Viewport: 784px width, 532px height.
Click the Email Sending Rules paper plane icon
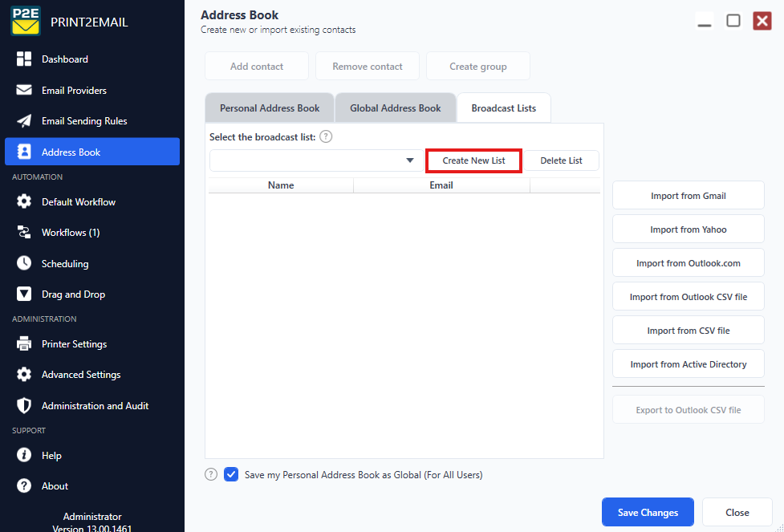point(24,121)
